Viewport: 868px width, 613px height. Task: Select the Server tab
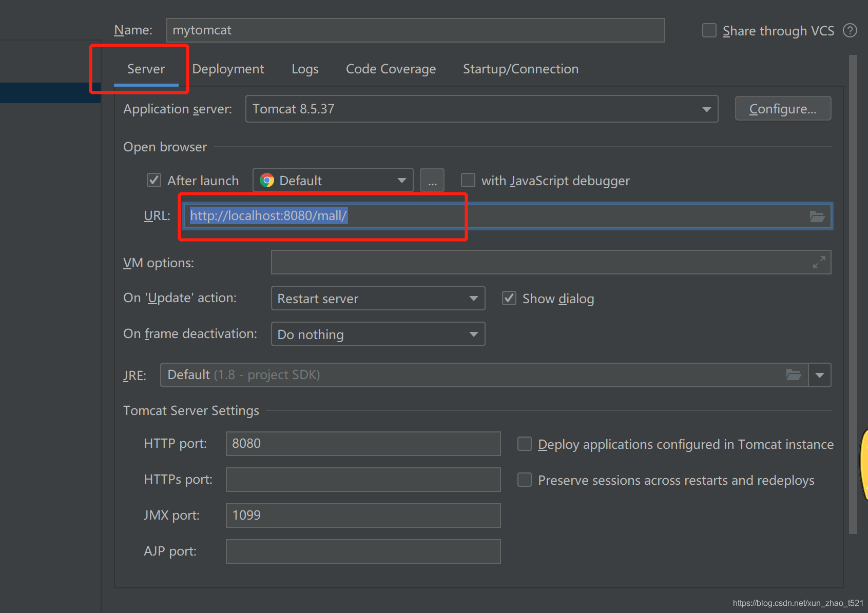(146, 69)
